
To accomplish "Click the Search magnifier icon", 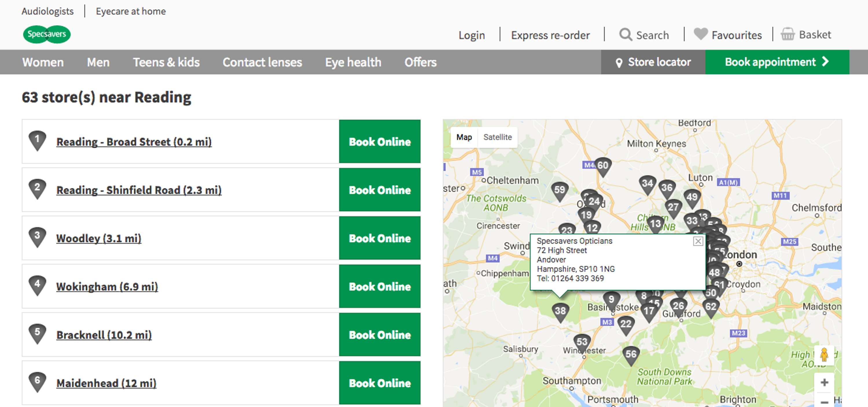I will coord(626,34).
